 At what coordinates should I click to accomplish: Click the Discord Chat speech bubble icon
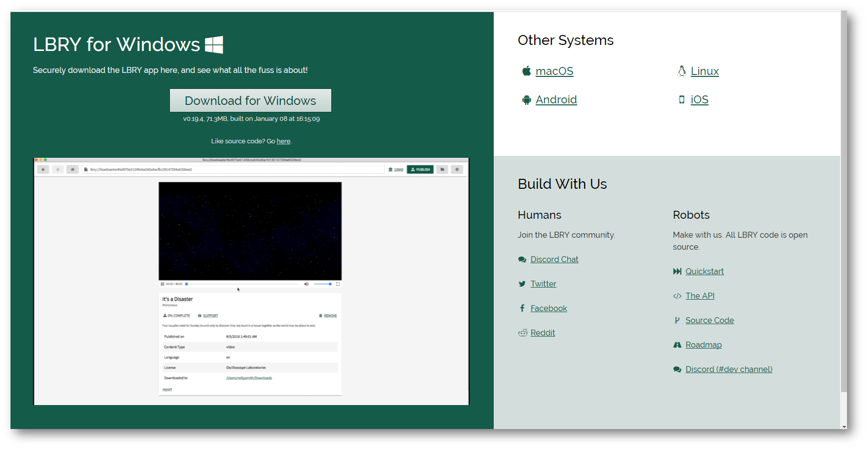click(x=522, y=259)
